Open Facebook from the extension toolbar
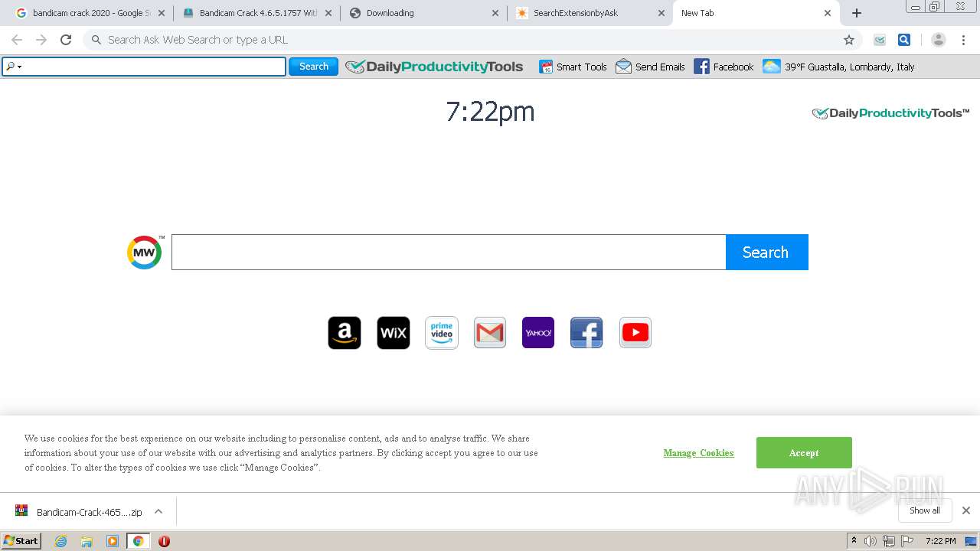The height and width of the screenshot is (551, 980). point(724,67)
